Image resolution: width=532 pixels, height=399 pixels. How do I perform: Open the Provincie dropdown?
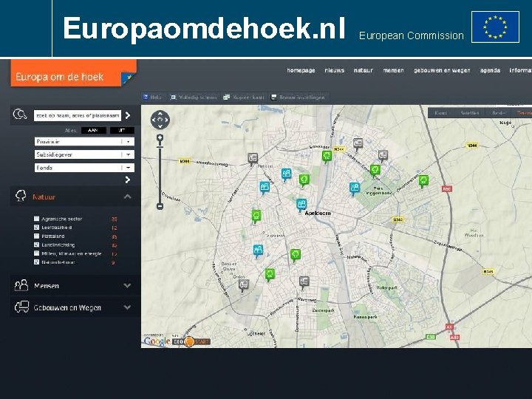pyautogui.click(x=84, y=141)
